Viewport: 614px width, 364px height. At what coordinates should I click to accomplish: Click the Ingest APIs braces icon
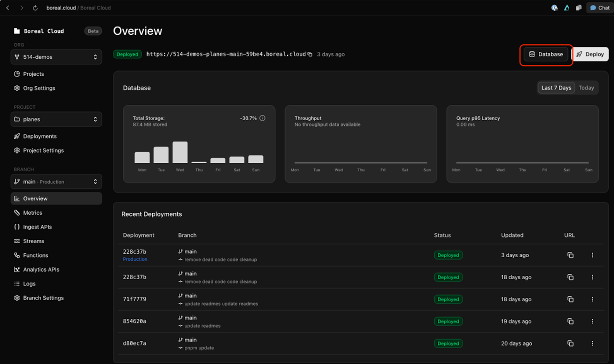pos(17,227)
